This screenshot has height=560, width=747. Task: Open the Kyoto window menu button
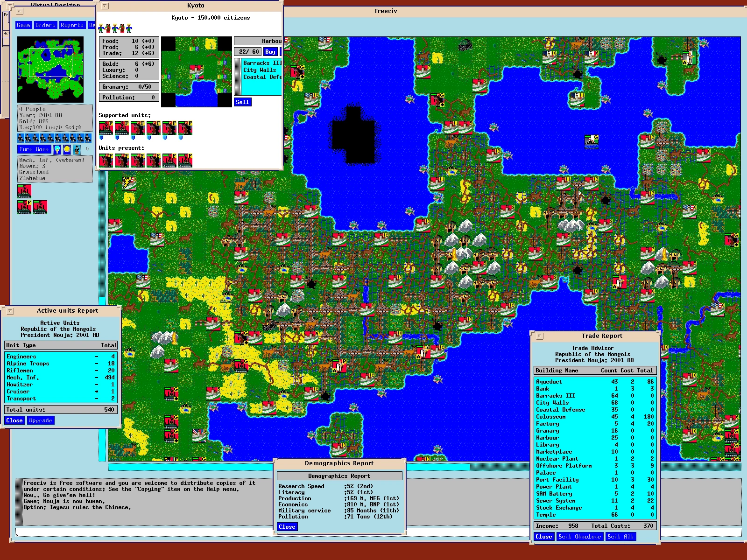(x=105, y=6)
